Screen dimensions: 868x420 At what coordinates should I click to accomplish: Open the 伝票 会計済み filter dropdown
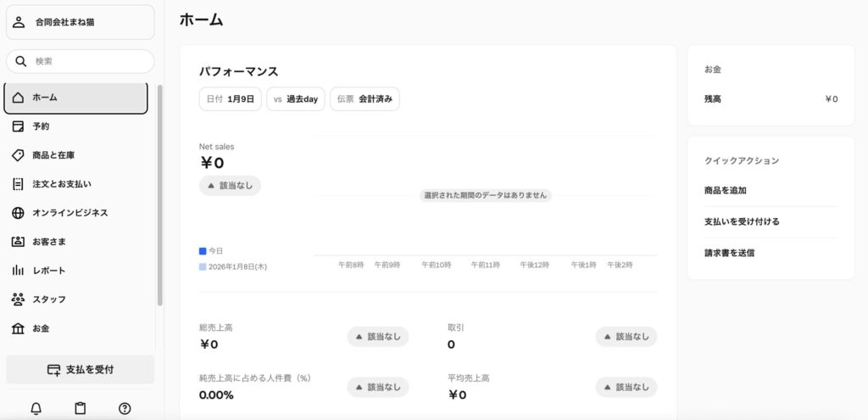364,99
